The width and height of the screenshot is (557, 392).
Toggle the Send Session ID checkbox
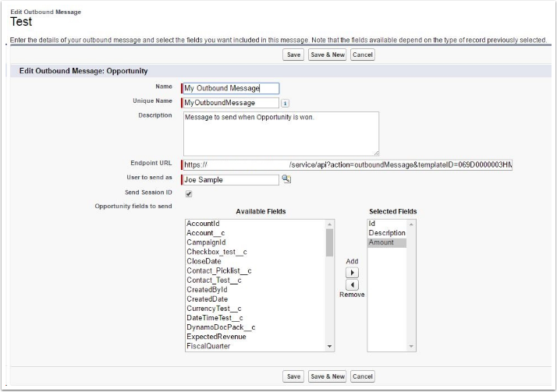click(188, 193)
